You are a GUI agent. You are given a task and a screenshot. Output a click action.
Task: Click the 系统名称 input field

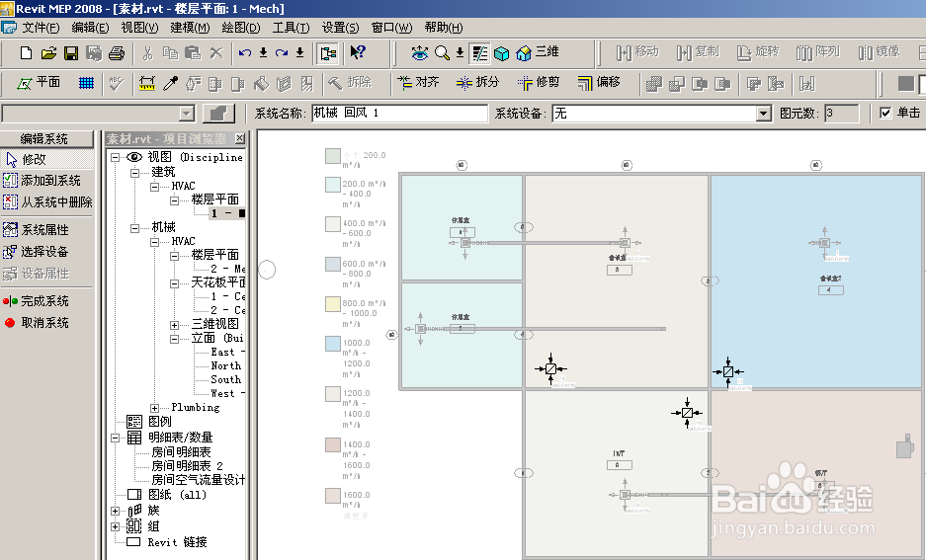[x=400, y=114]
